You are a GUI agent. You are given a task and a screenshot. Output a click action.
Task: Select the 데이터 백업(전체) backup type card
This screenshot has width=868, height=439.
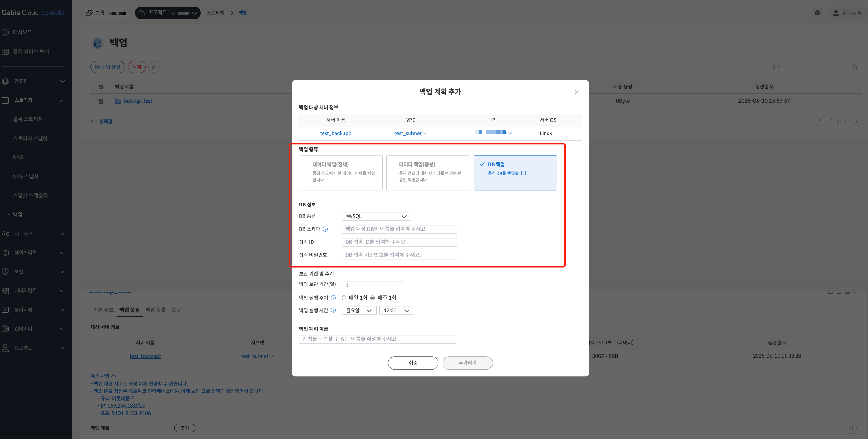(341, 173)
